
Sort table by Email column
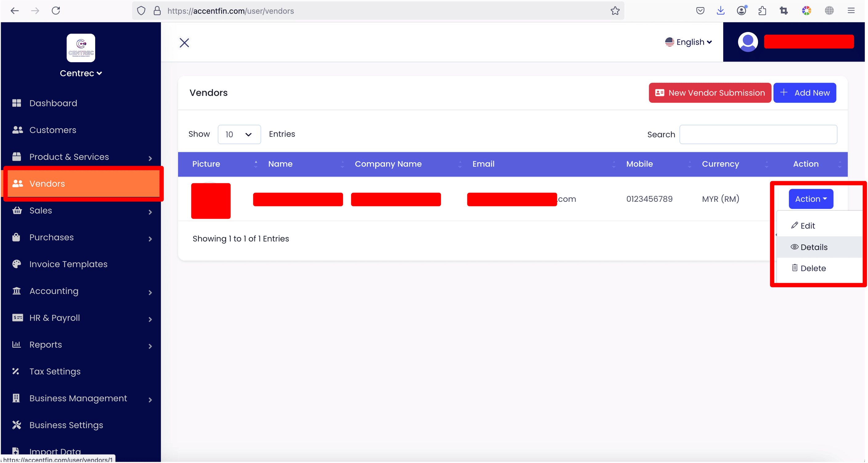(483, 164)
